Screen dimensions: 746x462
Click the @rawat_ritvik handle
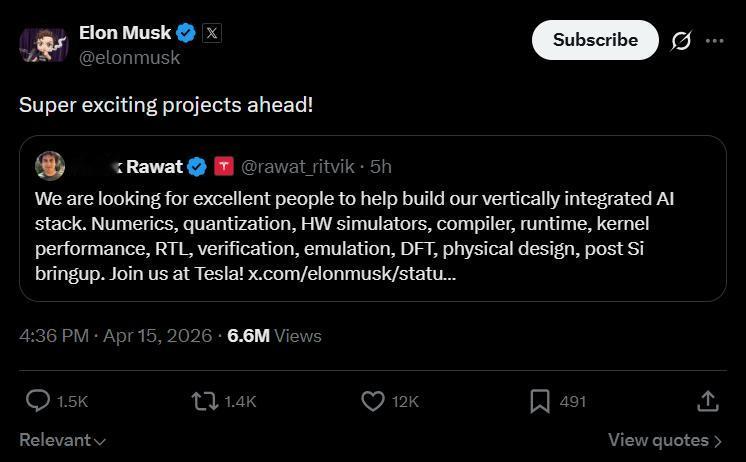[300, 166]
